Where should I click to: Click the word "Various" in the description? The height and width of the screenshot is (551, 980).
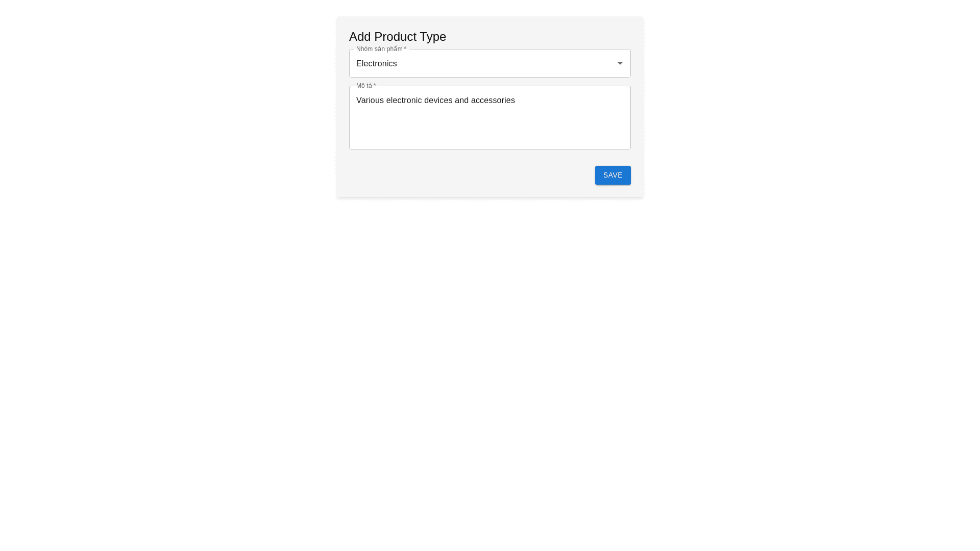pyautogui.click(x=370, y=101)
